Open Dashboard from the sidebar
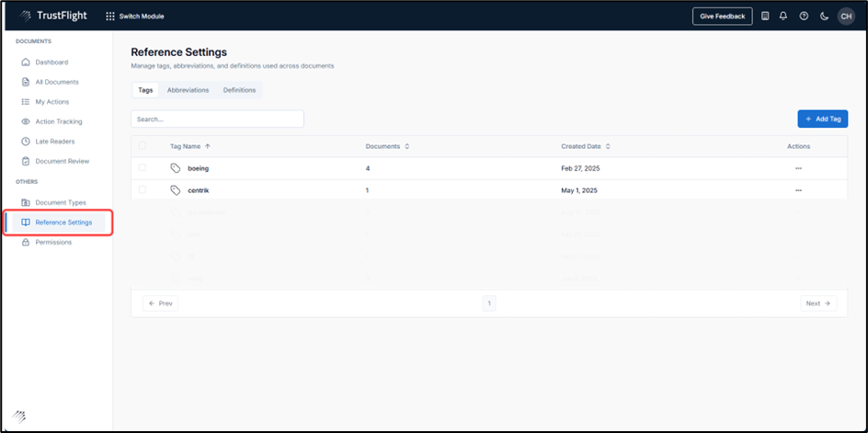The image size is (868, 433). tap(51, 63)
